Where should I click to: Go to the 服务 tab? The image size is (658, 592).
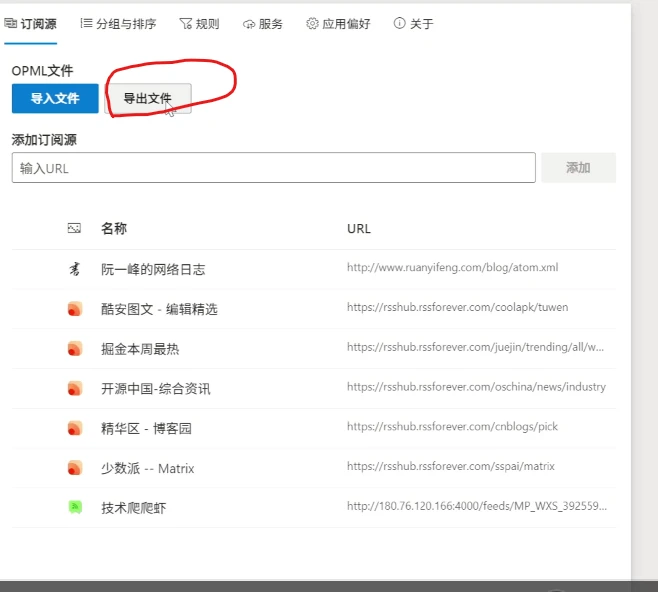click(263, 24)
